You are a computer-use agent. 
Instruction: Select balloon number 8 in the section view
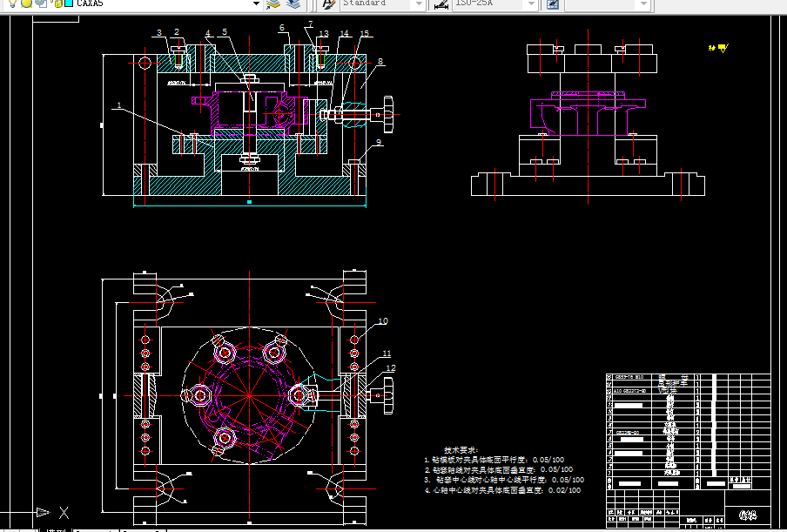[x=380, y=62]
